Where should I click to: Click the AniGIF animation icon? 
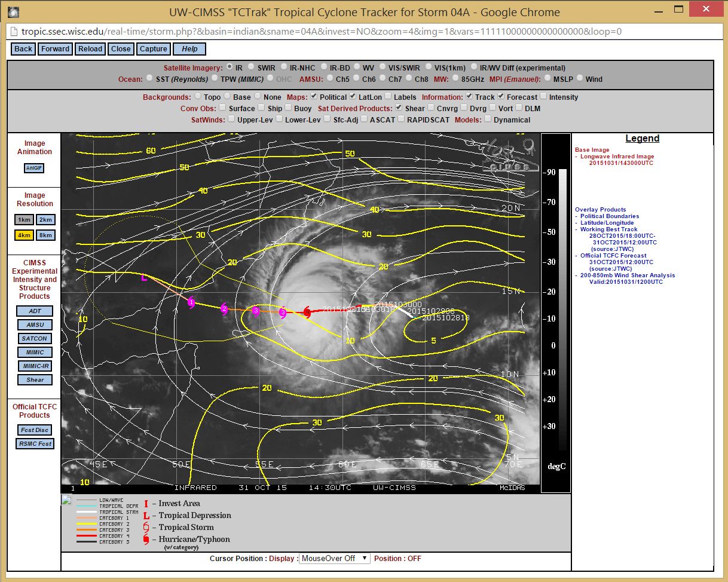[x=35, y=169]
